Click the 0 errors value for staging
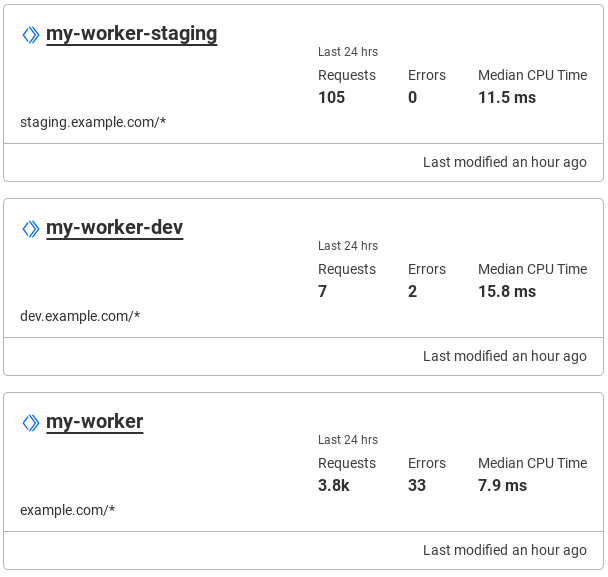608x577 pixels. pyautogui.click(x=412, y=97)
